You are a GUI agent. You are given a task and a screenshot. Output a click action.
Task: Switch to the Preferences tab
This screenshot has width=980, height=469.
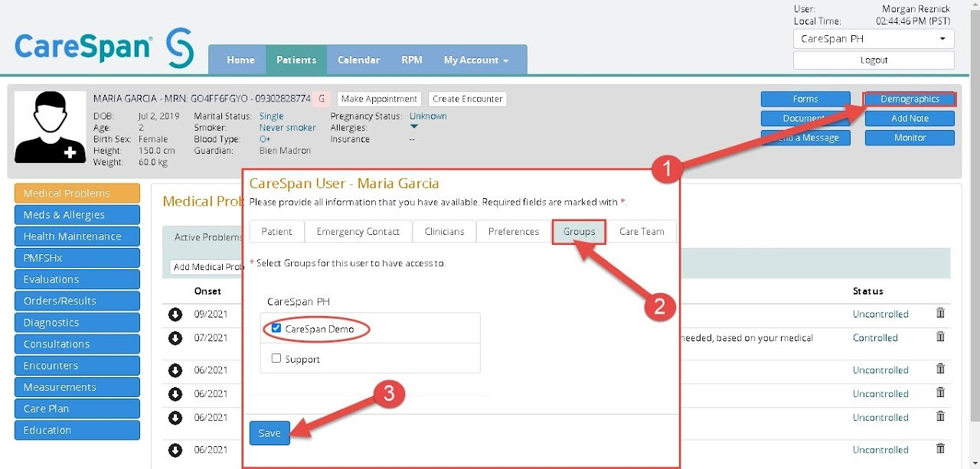tap(514, 232)
